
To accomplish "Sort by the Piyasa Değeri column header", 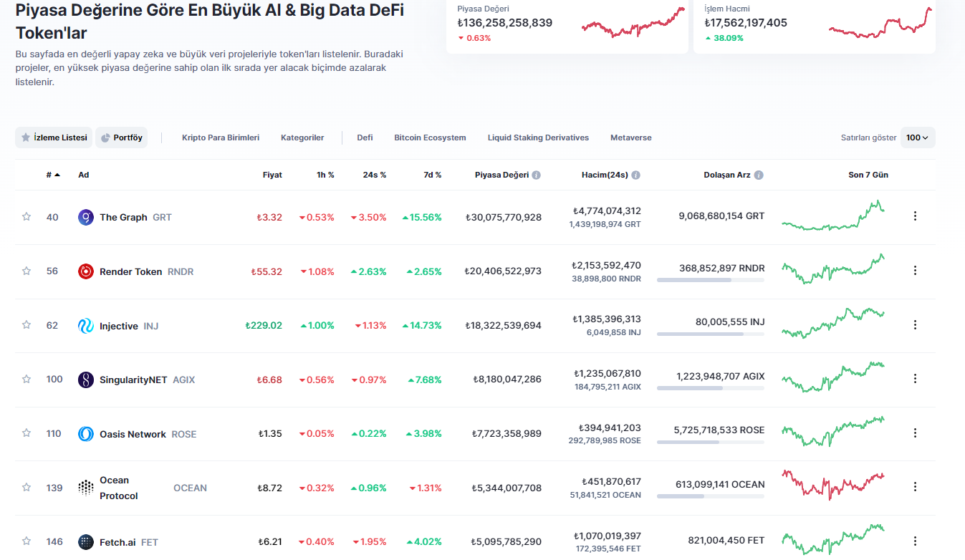I will (501, 175).
